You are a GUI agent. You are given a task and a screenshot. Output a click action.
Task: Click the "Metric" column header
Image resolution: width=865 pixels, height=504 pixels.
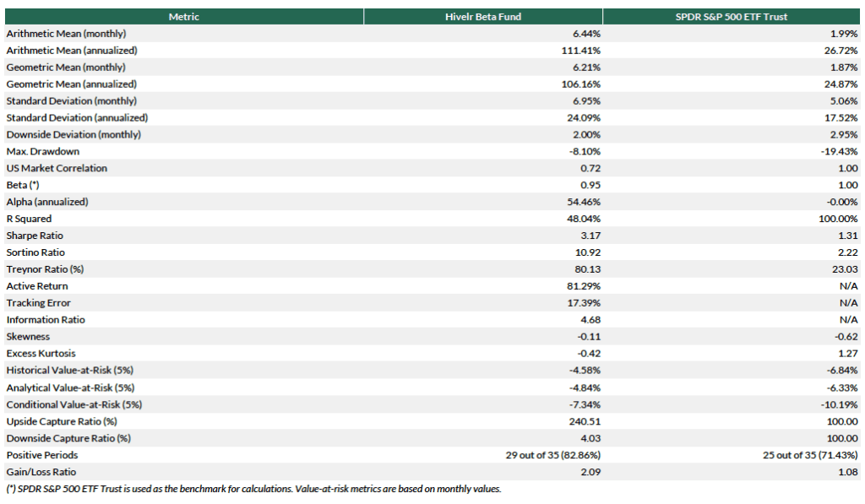pos(183,17)
